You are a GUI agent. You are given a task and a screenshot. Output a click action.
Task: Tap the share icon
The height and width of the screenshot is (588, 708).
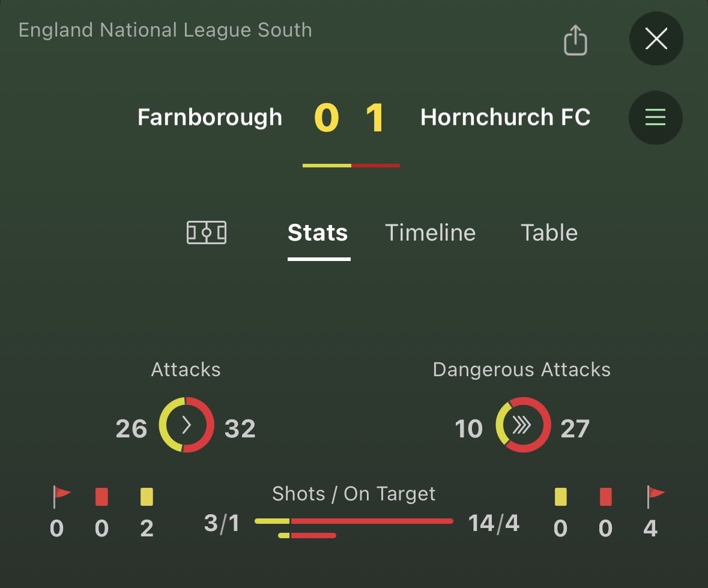click(x=575, y=40)
